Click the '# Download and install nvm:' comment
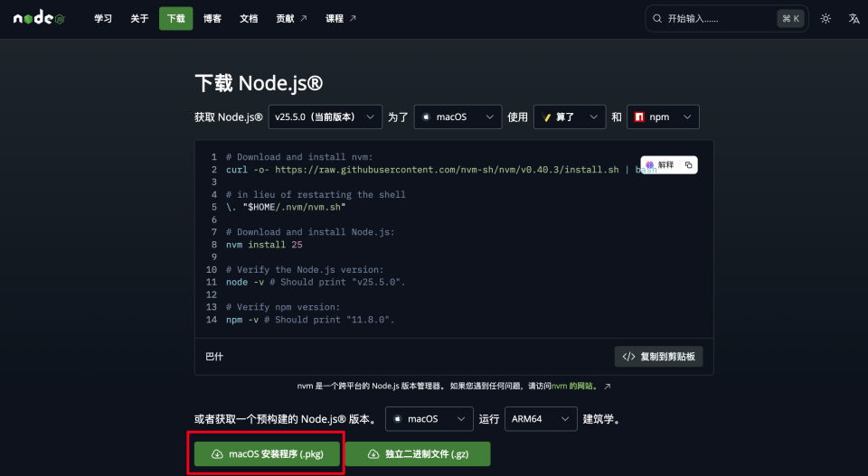 (299, 157)
